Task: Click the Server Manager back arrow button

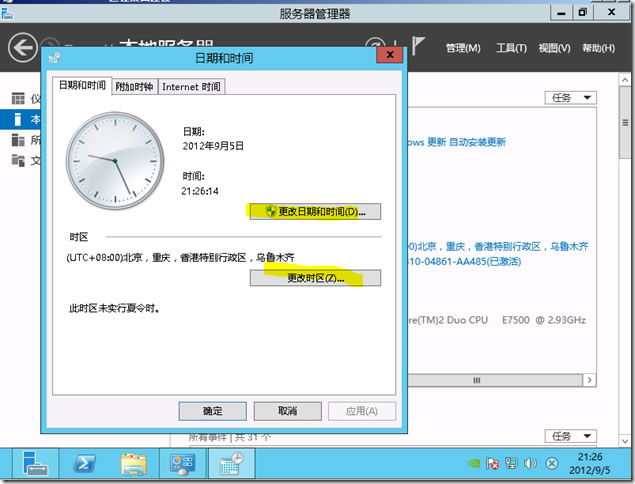Action: tap(22, 46)
